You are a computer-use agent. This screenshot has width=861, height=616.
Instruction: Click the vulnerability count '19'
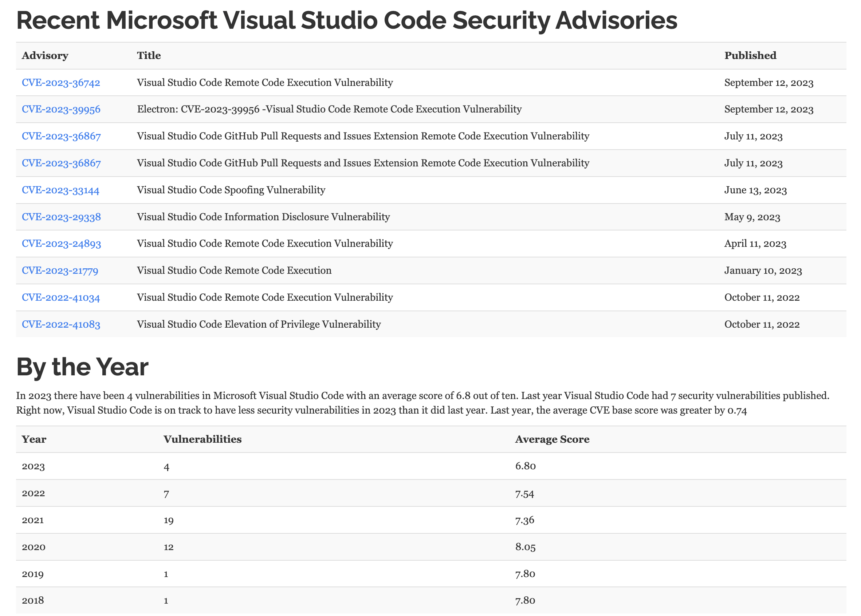click(x=169, y=520)
